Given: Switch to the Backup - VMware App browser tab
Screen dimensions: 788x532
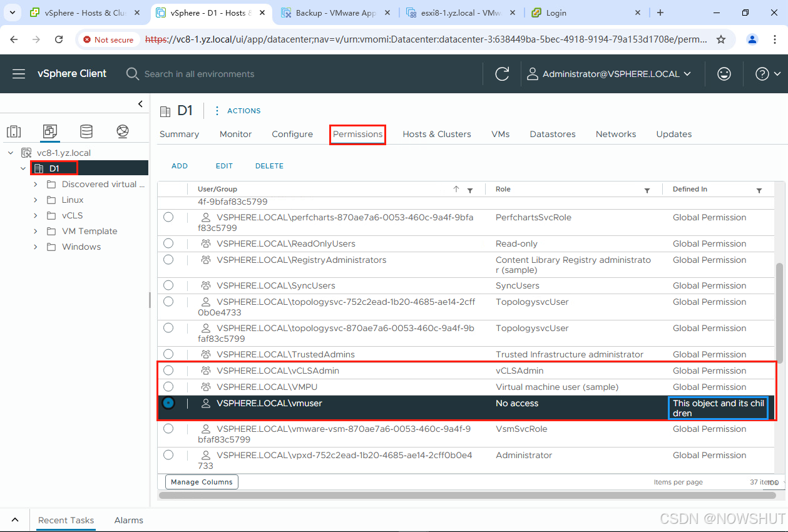Looking at the screenshot, I should point(337,13).
